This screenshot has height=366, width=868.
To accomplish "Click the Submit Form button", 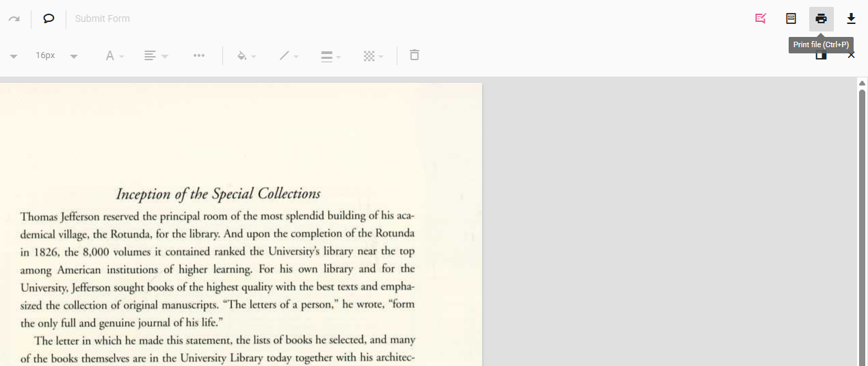I will point(103,18).
